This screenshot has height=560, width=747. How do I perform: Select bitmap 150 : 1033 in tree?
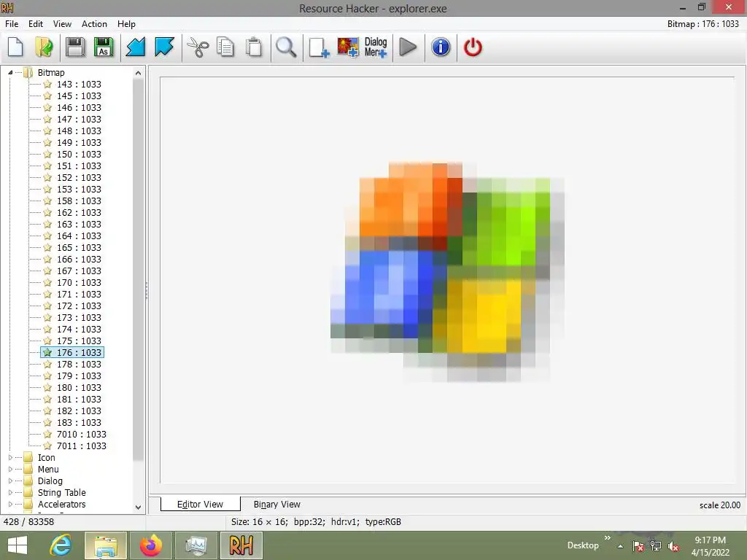coord(79,155)
